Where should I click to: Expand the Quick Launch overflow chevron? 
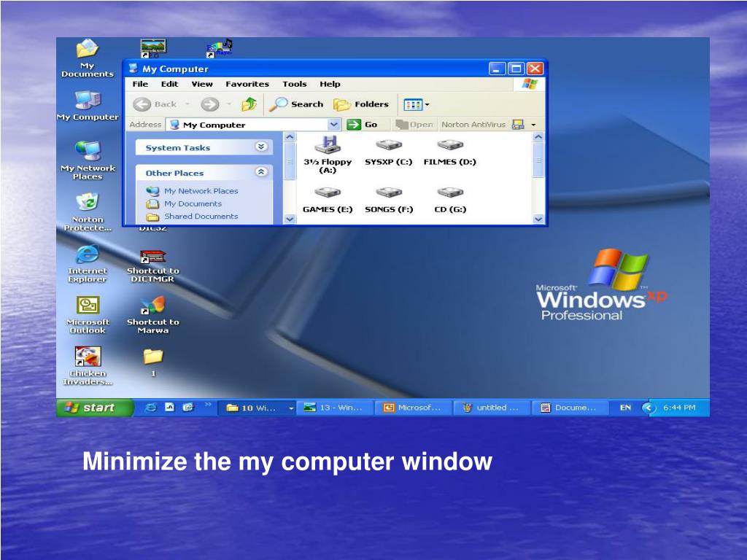[208, 405]
